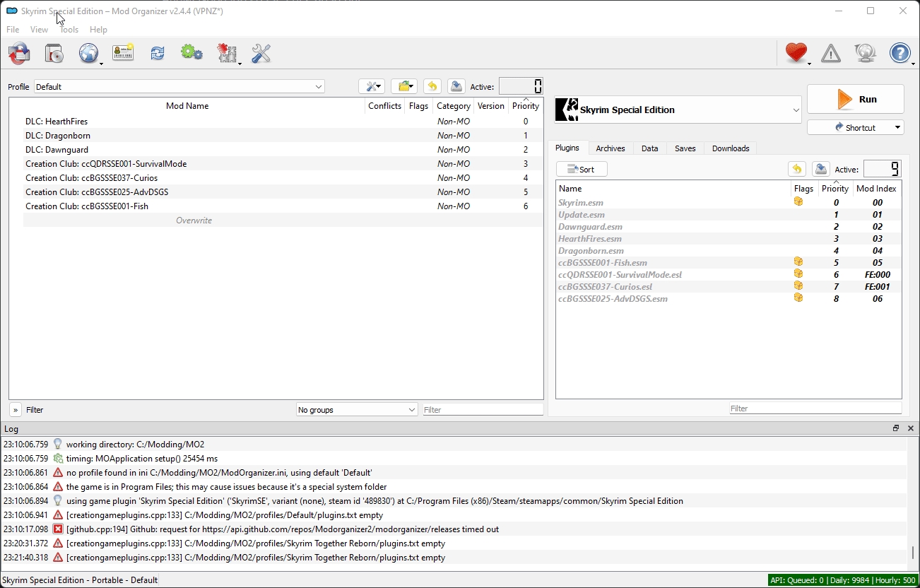Open the Notifications warning triangle icon

tap(830, 54)
